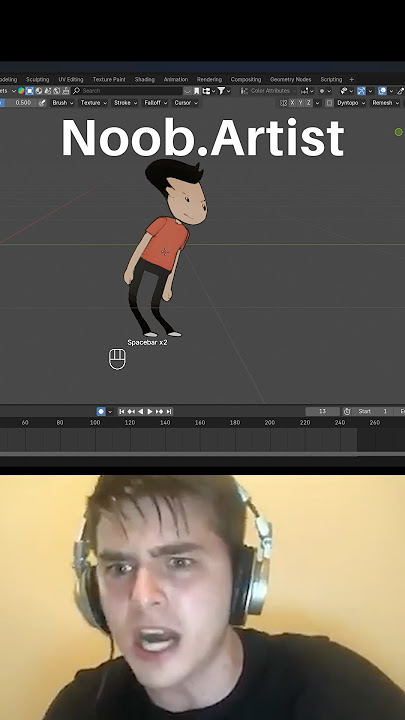Open the Cursor dropdown menu
Image resolution: width=405 pixels, height=720 pixels.
point(186,103)
